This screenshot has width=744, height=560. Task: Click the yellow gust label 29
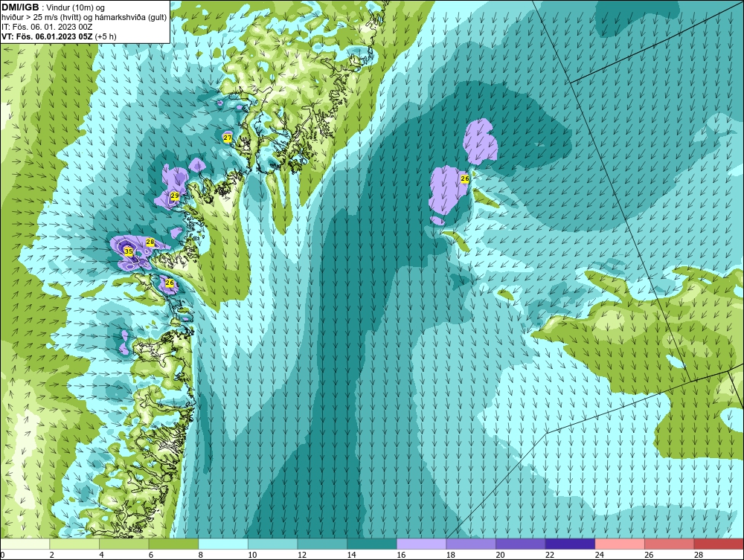(x=175, y=196)
